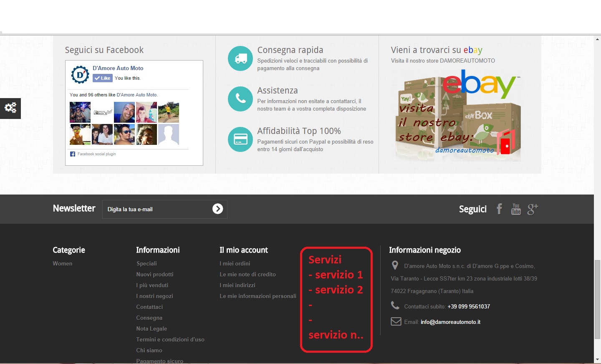
Task: Open the I nostri negozi link
Action: coord(154,296)
